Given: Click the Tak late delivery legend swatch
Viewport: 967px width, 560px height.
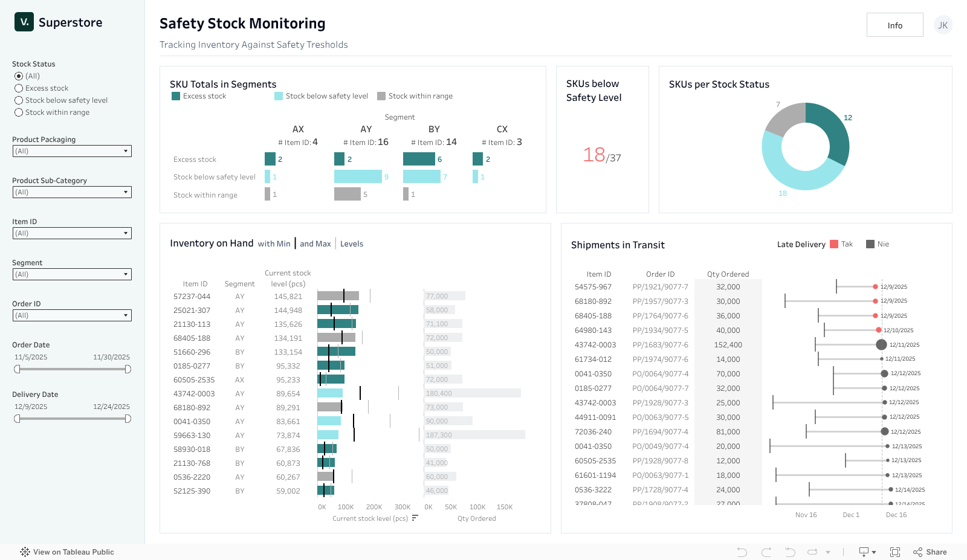Looking at the screenshot, I should [834, 244].
